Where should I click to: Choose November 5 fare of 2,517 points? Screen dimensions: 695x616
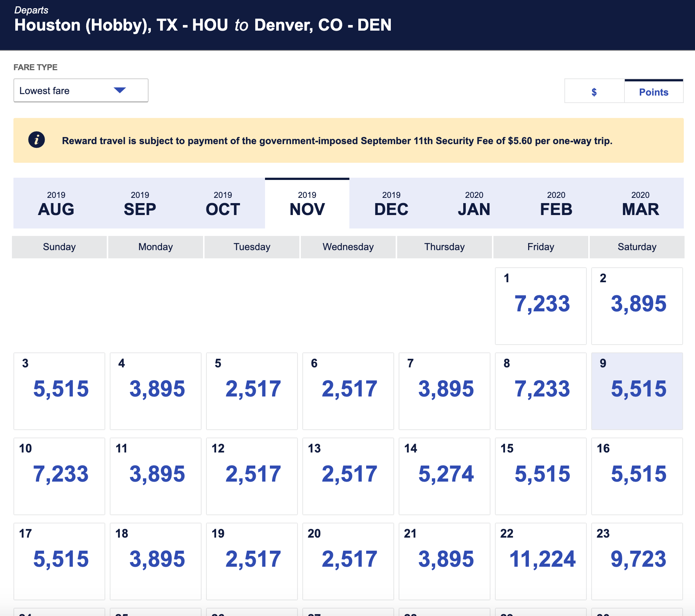(252, 391)
